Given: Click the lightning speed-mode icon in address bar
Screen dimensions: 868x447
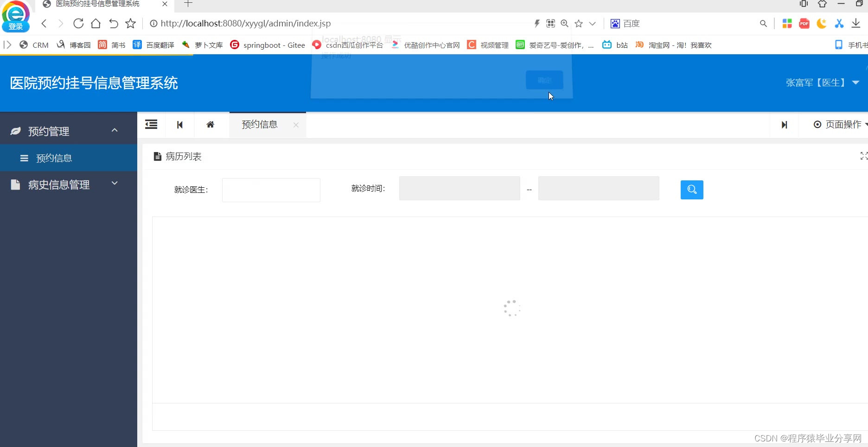Looking at the screenshot, I should 537,23.
